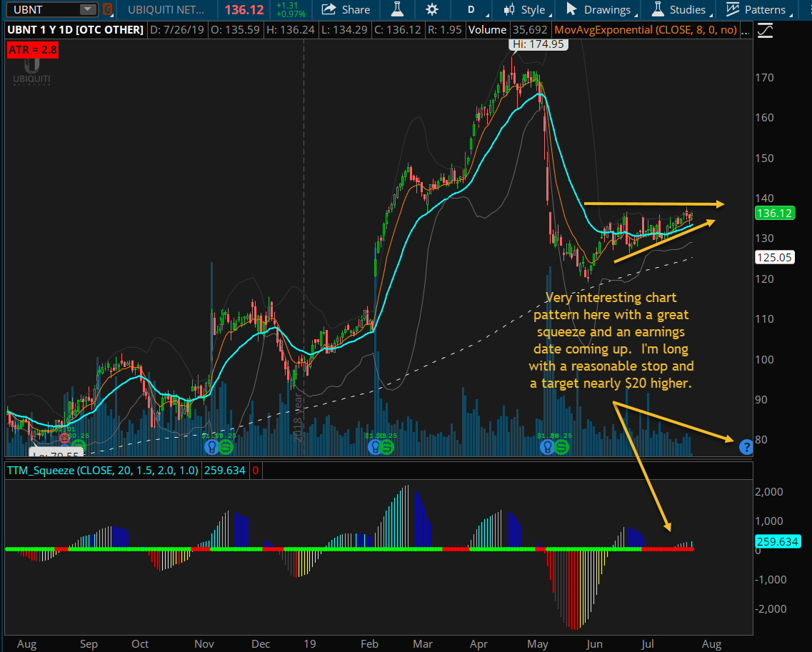The height and width of the screenshot is (652, 812).
Task: Click the 136.12 last price in toolbar
Action: [x=244, y=9]
